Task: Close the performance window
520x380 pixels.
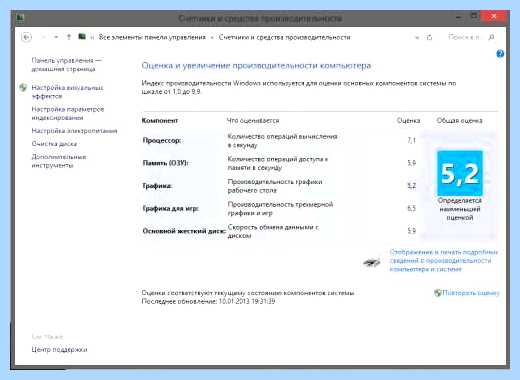Action: click(494, 16)
